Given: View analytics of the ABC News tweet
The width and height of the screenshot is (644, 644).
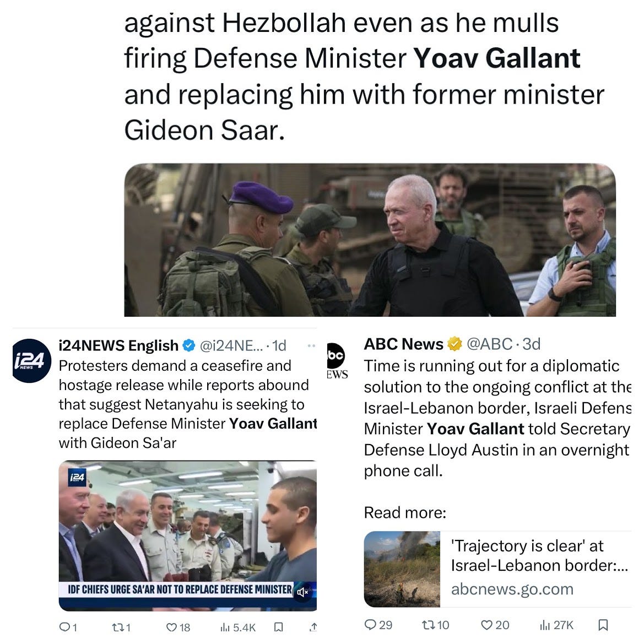Looking at the screenshot, I should pyautogui.click(x=556, y=625).
